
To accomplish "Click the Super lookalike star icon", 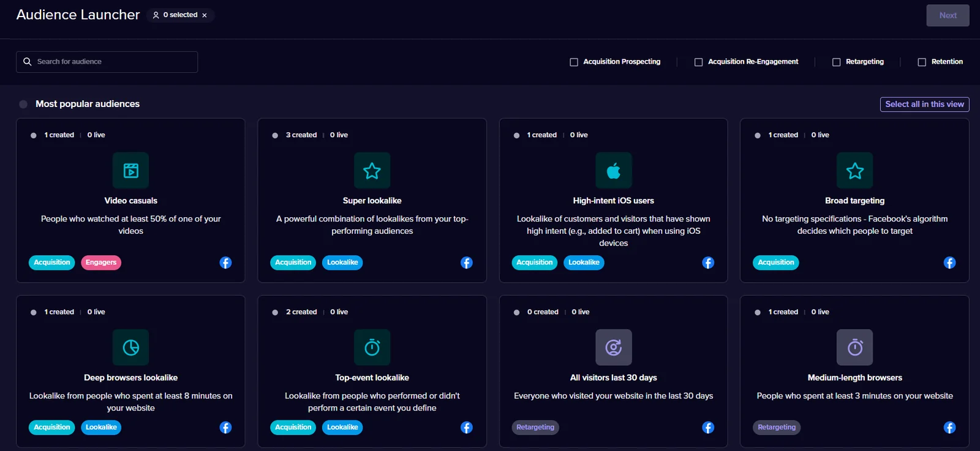I will (372, 170).
